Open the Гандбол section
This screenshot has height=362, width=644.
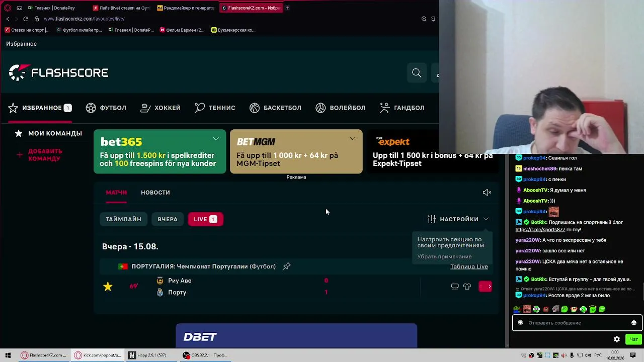pyautogui.click(x=402, y=108)
